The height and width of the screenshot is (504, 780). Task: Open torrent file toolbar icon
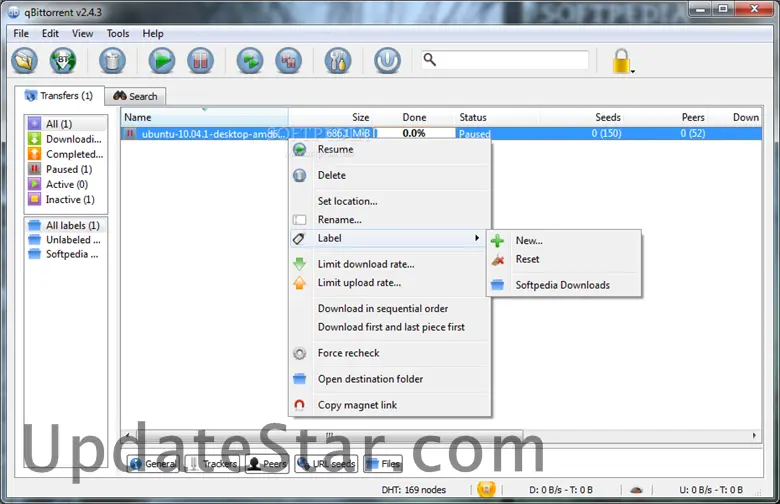24,61
